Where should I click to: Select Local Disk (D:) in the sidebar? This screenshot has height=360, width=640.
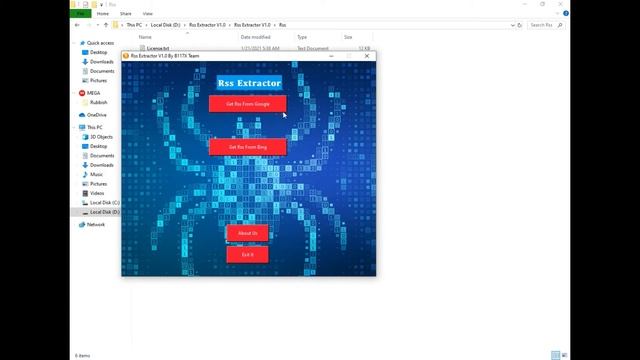pyautogui.click(x=104, y=212)
